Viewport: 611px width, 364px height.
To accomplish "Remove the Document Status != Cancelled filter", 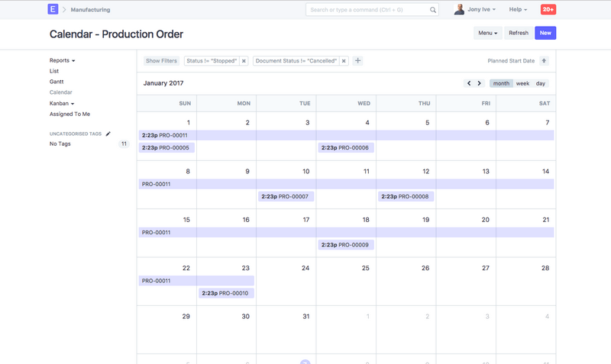I will click(x=344, y=61).
